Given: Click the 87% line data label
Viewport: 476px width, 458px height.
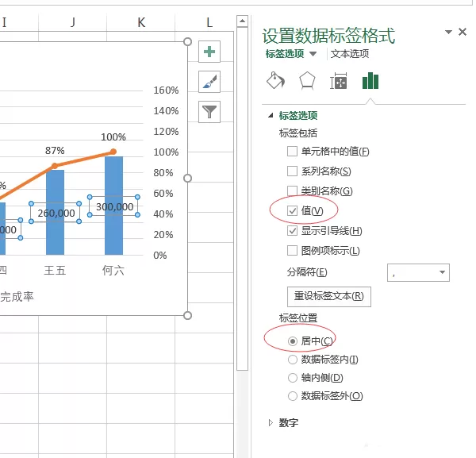Looking at the screenshot, I should coord(55,150).
